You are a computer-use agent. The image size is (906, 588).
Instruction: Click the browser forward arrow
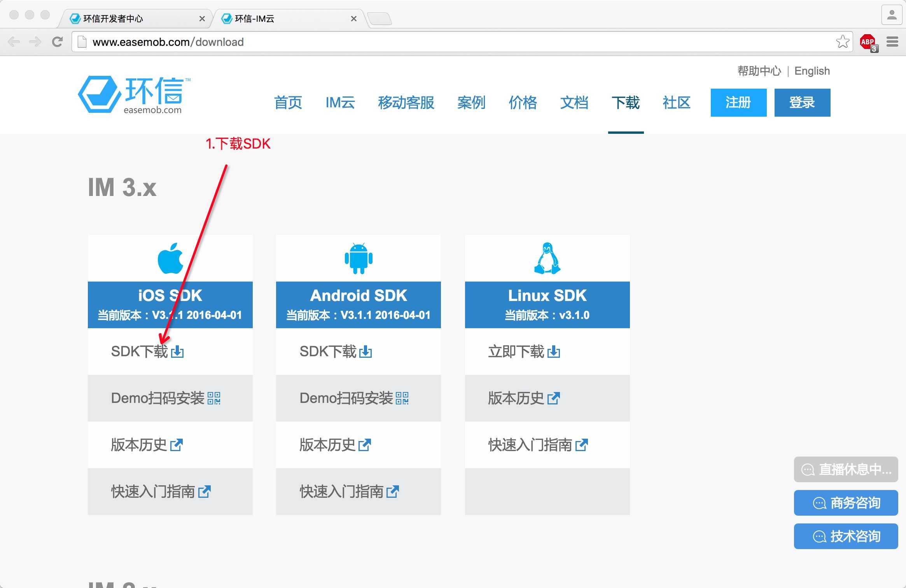pyautogui.click(x=35, y=42)
